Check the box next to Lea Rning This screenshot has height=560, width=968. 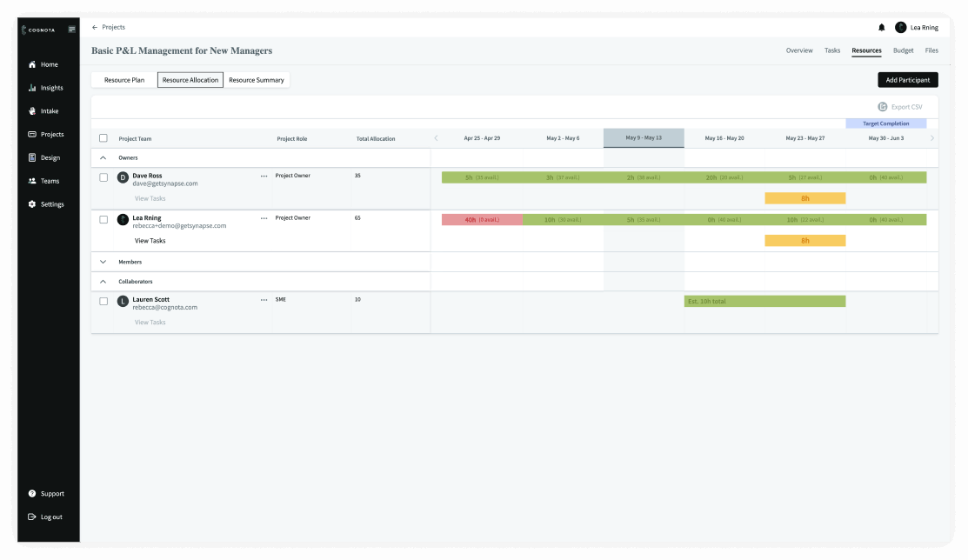[103, 219]
